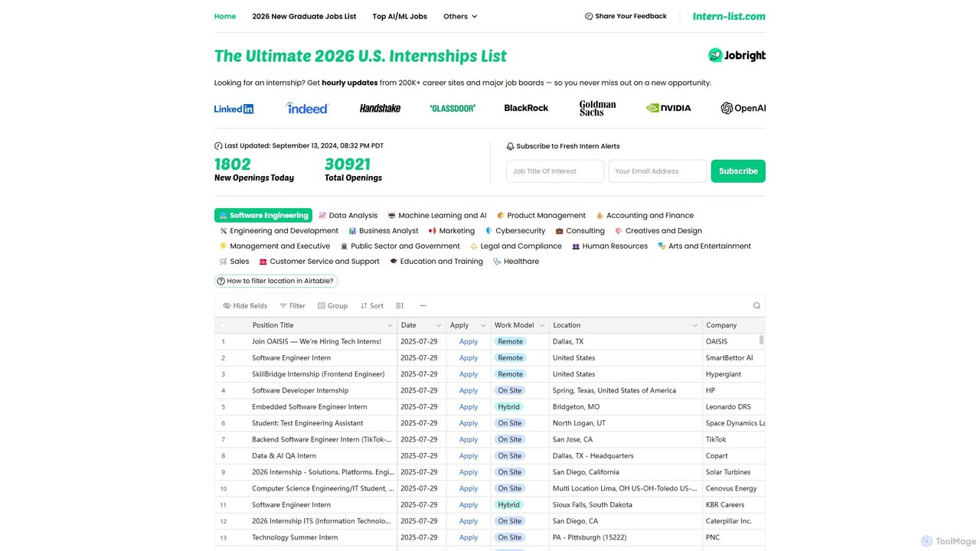Screen dimensions: 980x551
Task: Expand the Others menu dropdown
Action: [460, 16]
